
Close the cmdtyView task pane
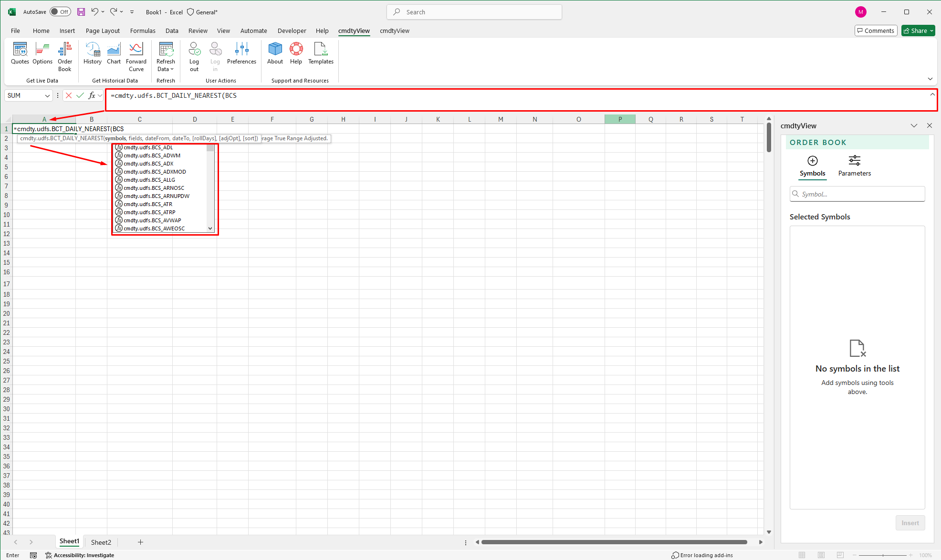(929, 125)
